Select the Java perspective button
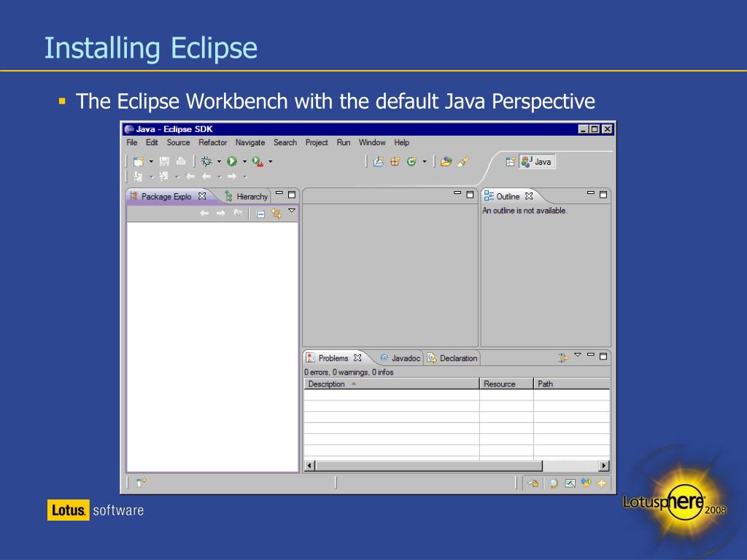Viewport: 747px width, 560px height. pos(536,162)
